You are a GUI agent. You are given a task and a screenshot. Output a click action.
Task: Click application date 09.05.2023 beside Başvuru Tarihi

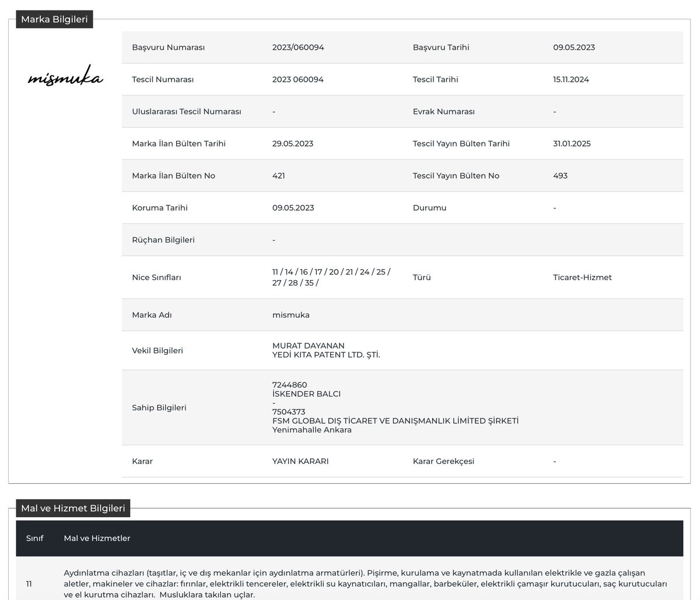(574, 47)
